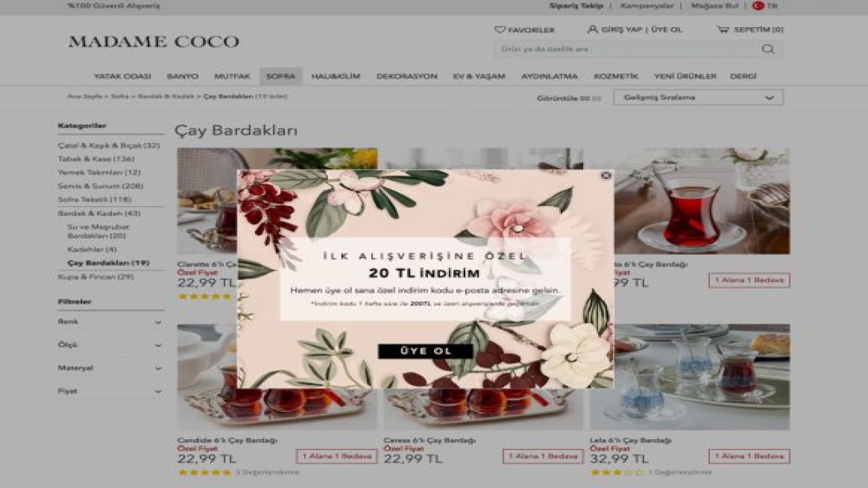Image resolution: width=868 pixels, height=488 pixels.
Task: Open the Kampanyalar link
Action: 647,5
